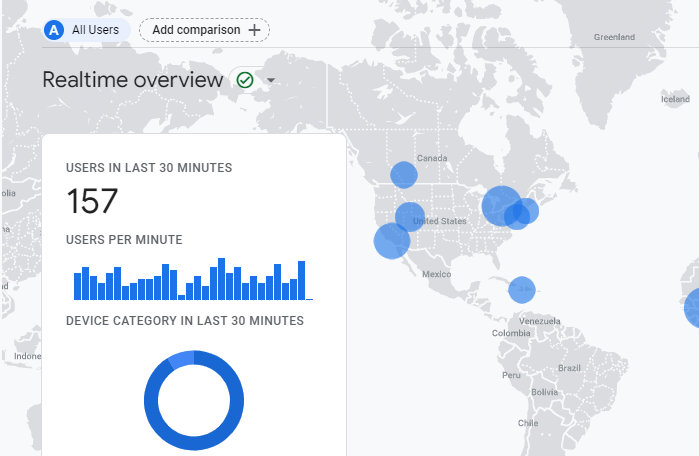Click the Mexico map label
699x456 pixels.
coord(436,274)
